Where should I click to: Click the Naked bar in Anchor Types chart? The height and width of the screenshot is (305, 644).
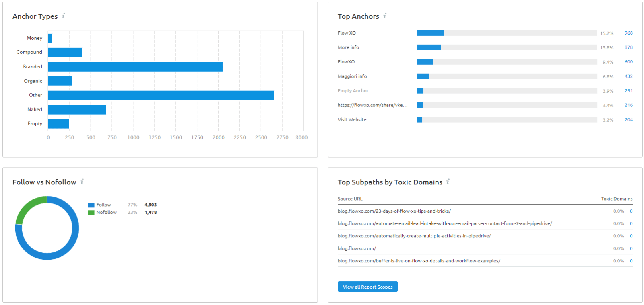77,110
